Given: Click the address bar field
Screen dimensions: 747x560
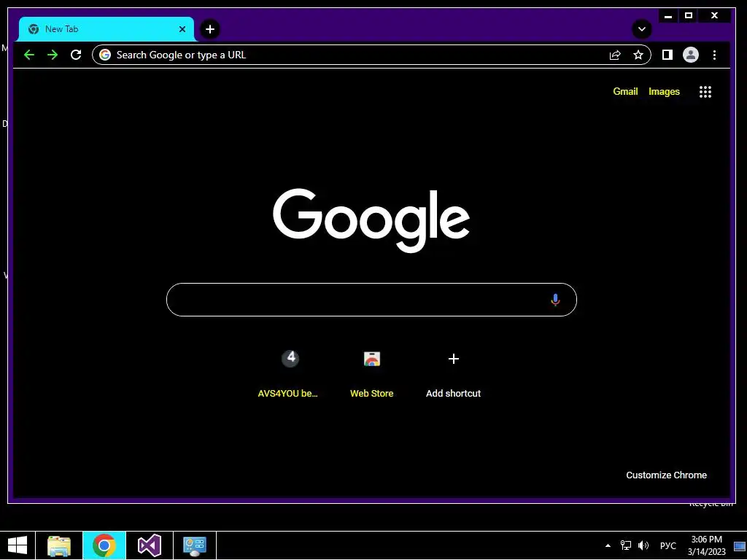Looking at the screenshot, I should pos(371,55).
